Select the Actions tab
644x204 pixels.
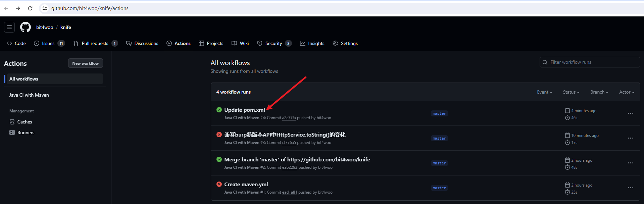[179, 43]
